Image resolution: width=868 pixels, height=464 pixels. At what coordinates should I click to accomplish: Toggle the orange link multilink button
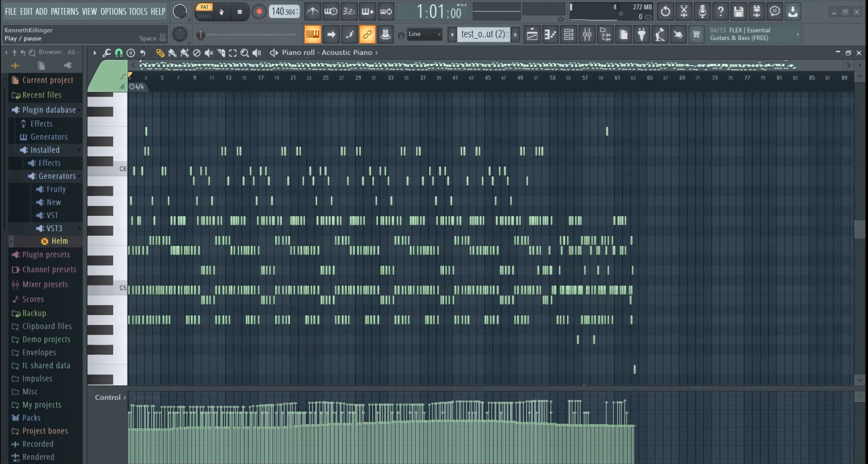(x=367, y=34)
